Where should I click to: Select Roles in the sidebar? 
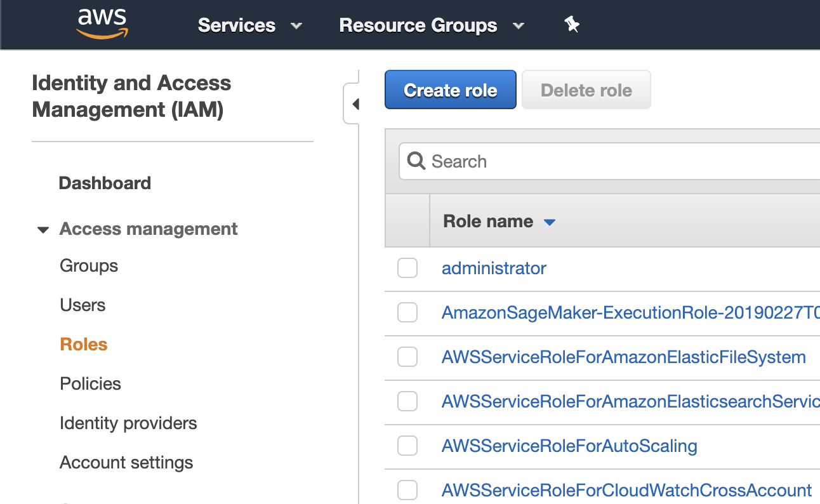84,345
